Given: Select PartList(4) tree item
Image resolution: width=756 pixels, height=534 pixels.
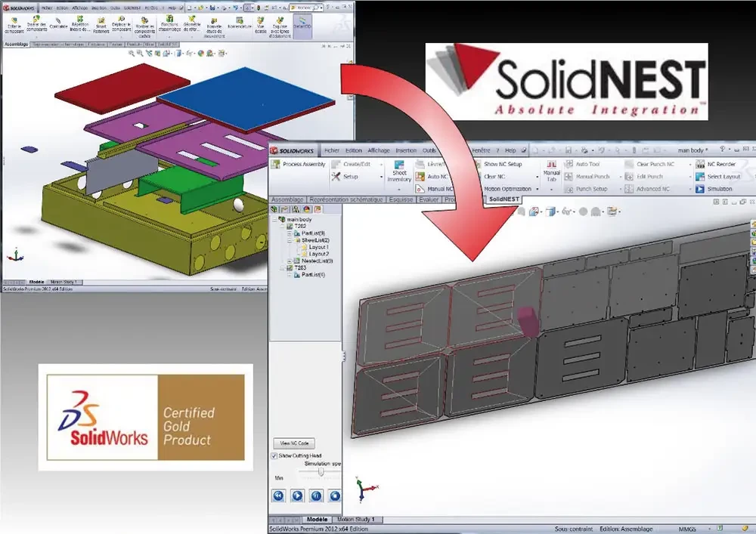Looking at the screenshot, I should tap(309, 275).
